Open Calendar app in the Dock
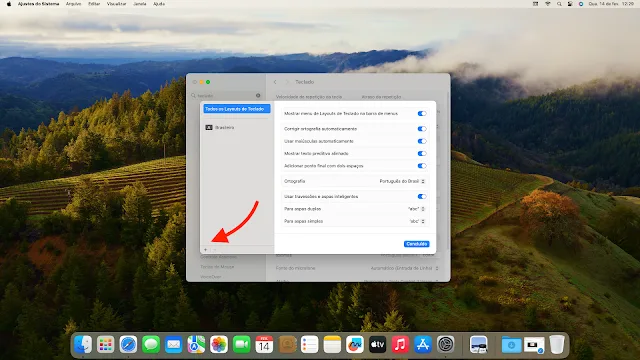640x360 pixels. 264,345
